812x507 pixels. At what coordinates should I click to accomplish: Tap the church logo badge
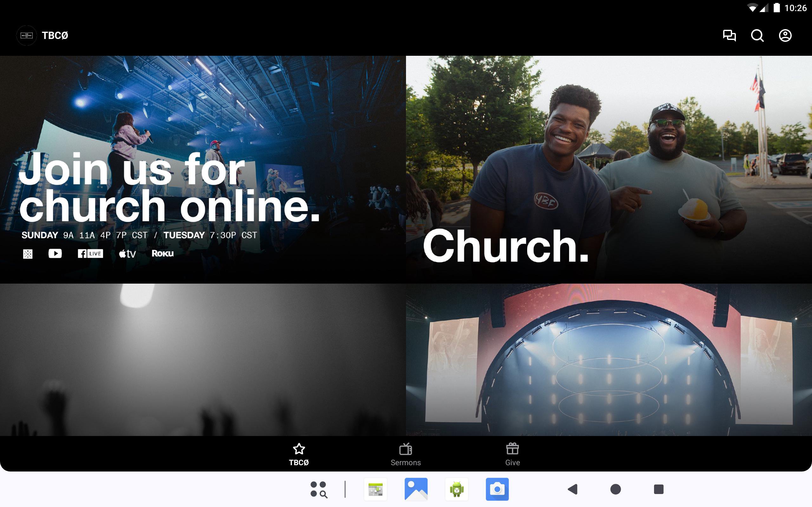[27, 35]
